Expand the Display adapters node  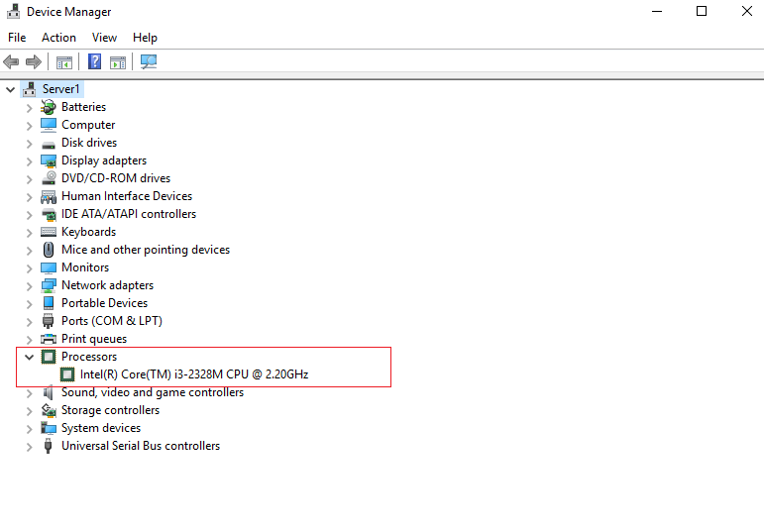pos(30,161)
